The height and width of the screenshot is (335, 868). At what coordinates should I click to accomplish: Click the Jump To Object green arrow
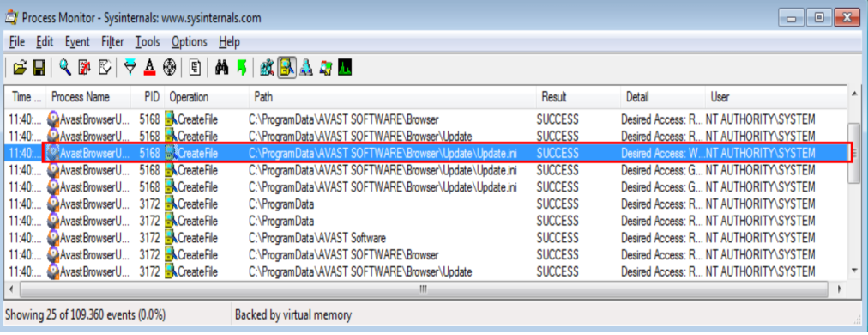point(241,68)
